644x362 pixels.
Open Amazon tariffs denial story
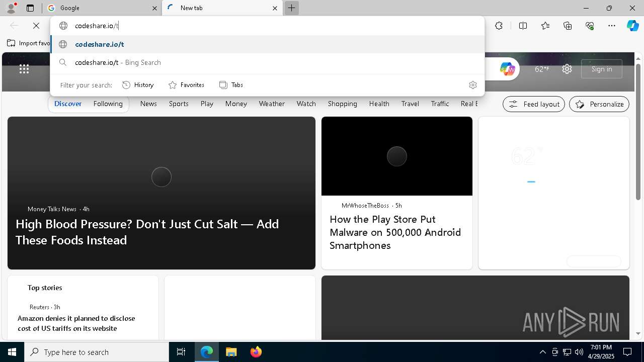(x=76, y=323)
